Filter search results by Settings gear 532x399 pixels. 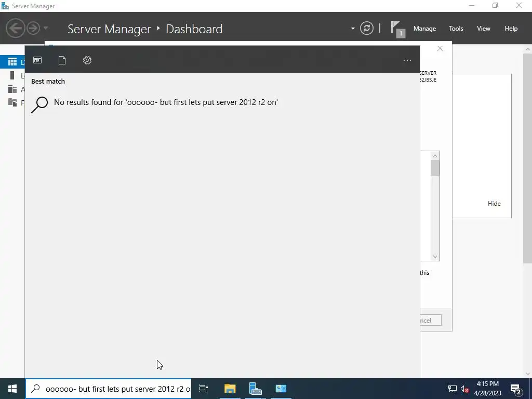point(87,60)
